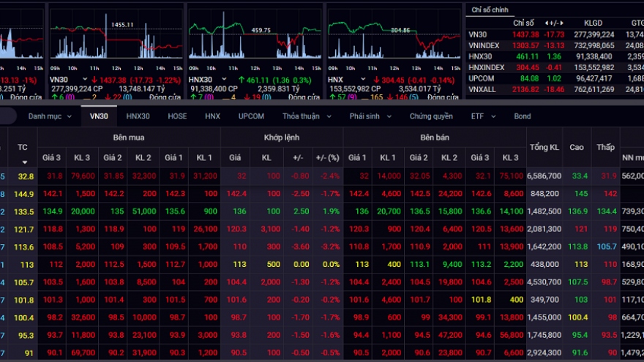Click the KLGD header in Chỉ số chính

pyautogui.click(x=593, y=23)
